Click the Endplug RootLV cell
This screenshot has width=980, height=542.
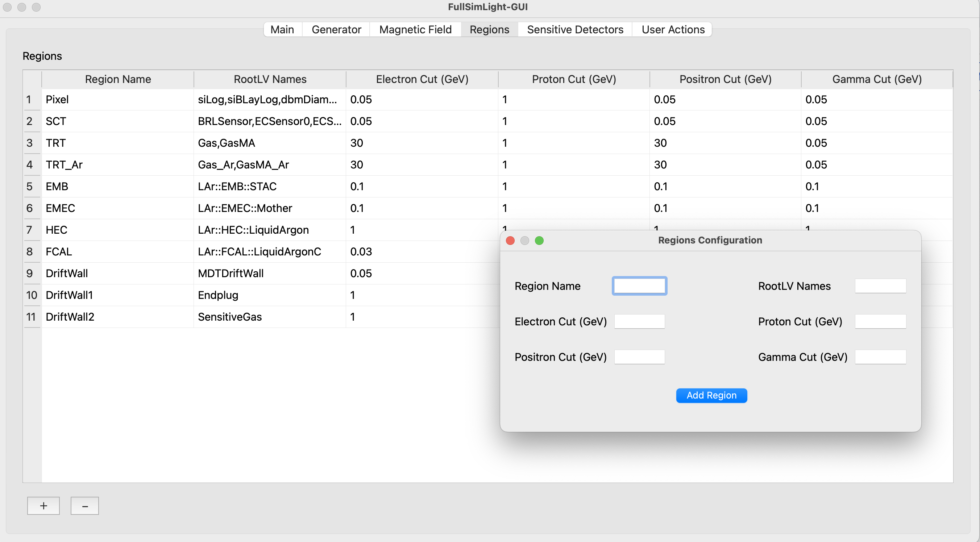(x=270, y=295)
